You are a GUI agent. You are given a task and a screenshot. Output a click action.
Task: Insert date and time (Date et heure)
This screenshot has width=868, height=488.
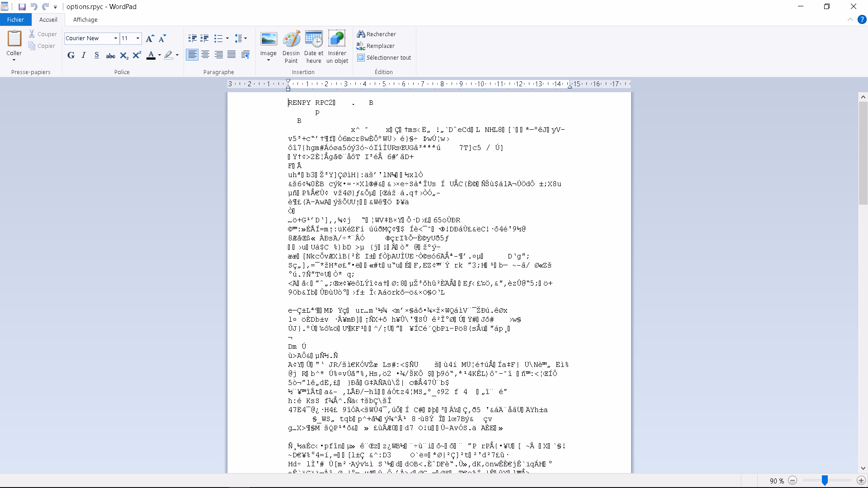(x=314, y=39)
